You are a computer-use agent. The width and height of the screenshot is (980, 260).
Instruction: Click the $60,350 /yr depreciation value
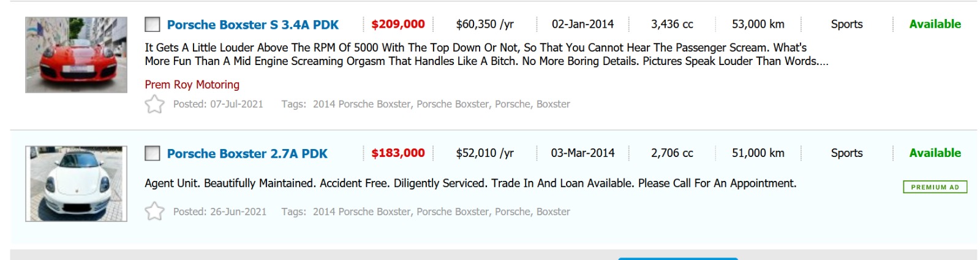coord(484,25)
